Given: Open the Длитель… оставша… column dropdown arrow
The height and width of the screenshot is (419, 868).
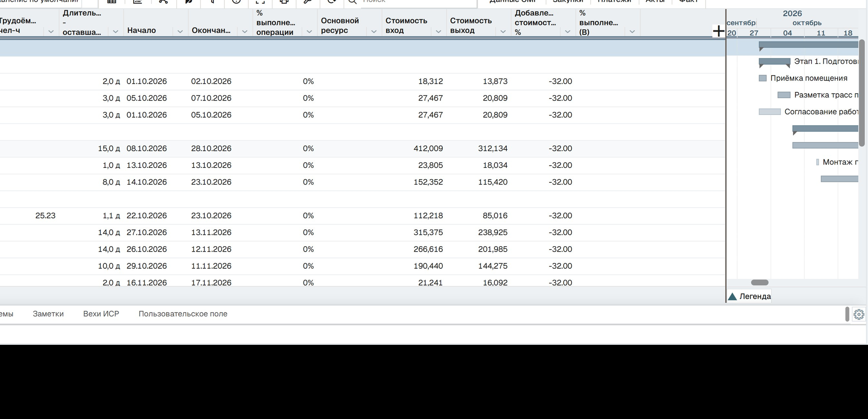Looking at the screenshot, I should [x=115, y=31].
